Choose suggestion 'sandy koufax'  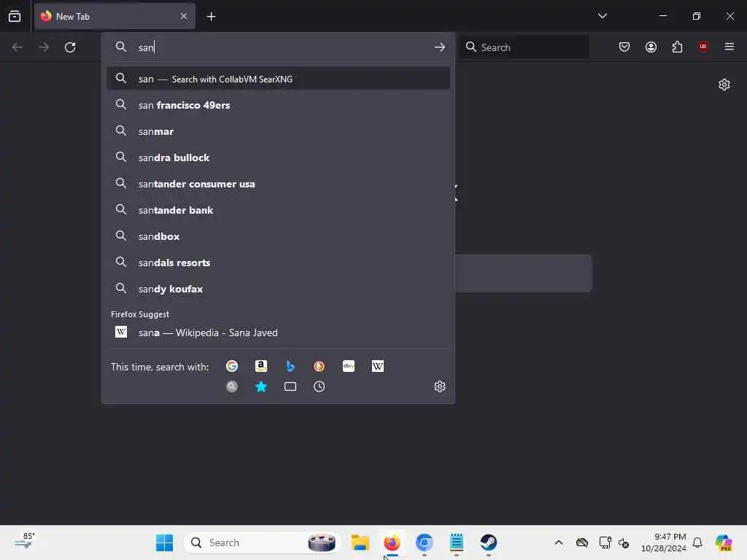278,289
